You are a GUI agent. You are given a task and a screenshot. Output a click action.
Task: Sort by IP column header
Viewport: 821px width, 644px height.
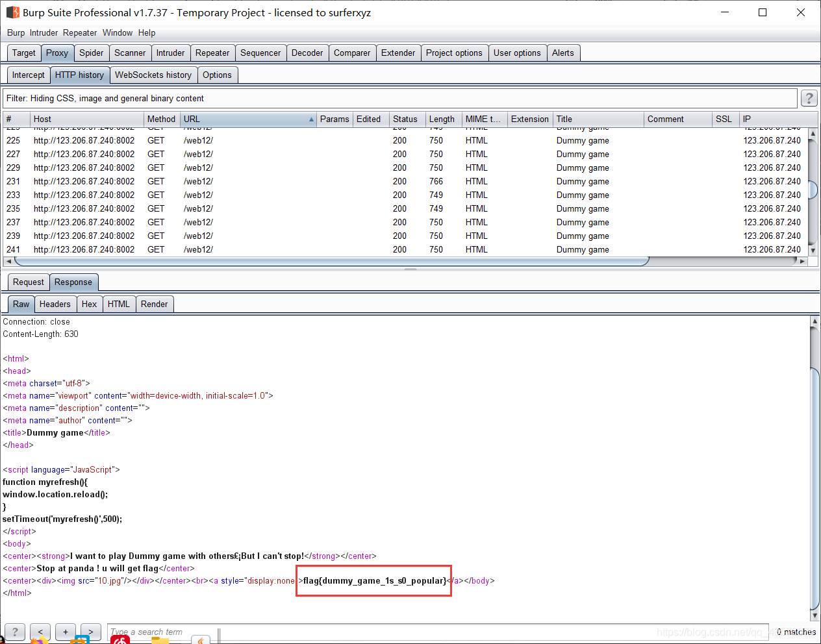click(x=778, y=119)
